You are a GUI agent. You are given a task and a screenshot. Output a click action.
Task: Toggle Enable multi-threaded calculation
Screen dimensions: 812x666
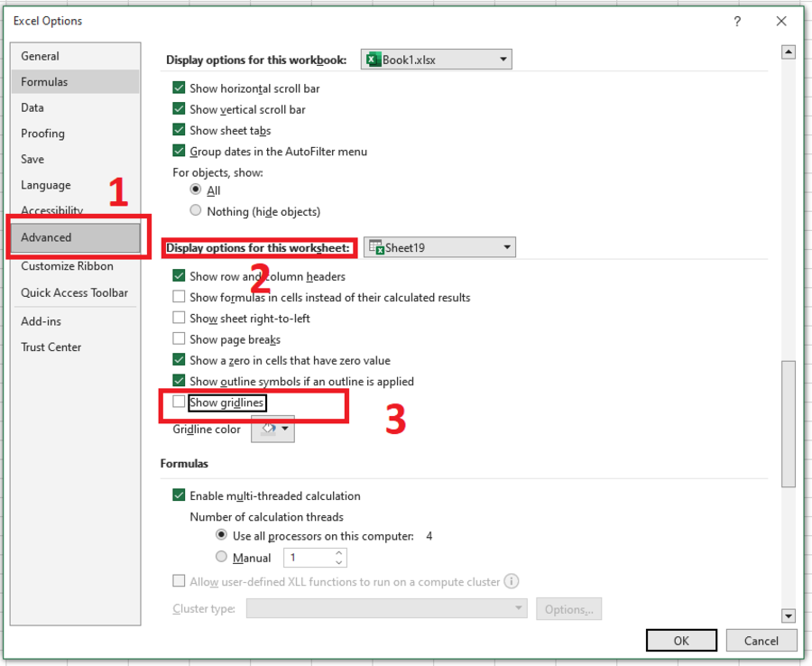(179, 495)
